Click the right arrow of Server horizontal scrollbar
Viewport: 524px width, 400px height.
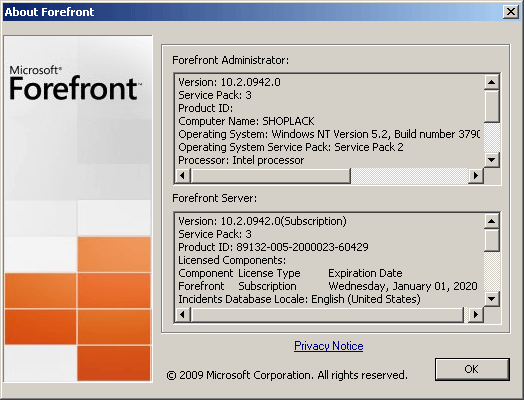pos(476,314)
